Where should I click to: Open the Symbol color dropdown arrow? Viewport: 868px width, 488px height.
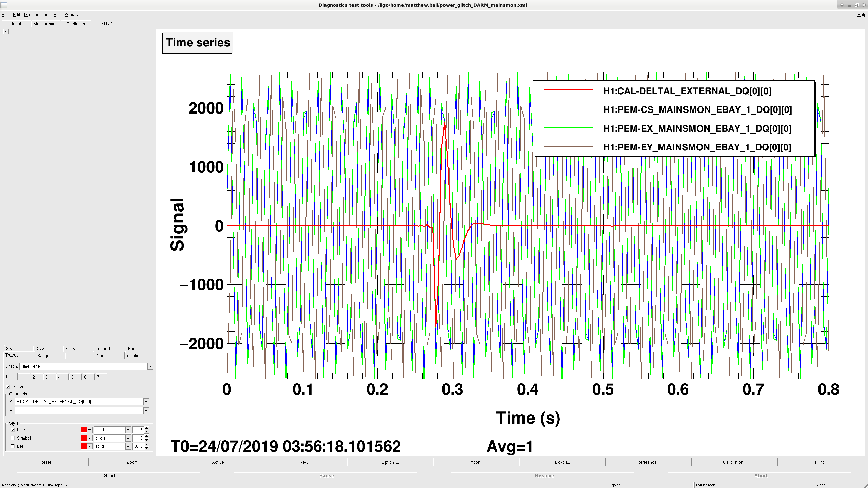click(90, 438)
